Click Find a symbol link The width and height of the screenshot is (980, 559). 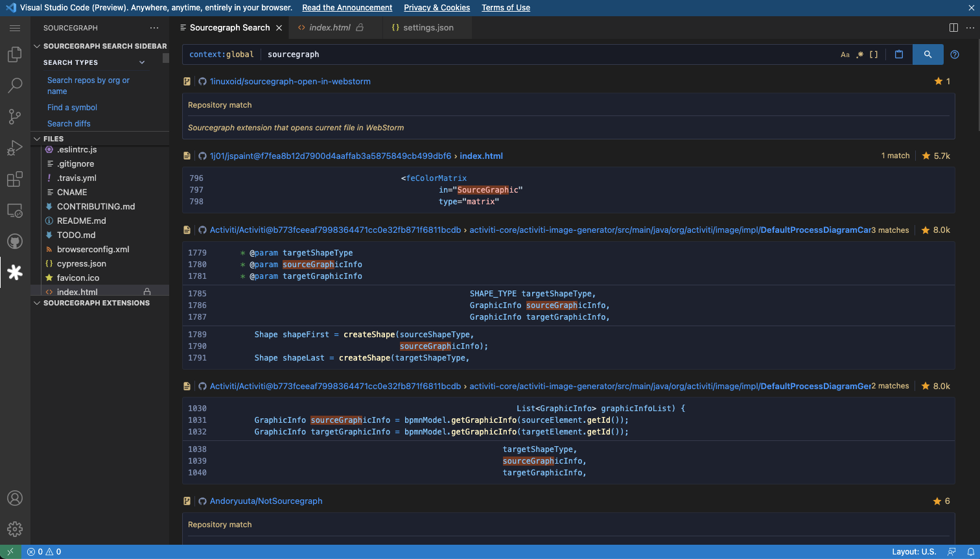pos(72,108)
